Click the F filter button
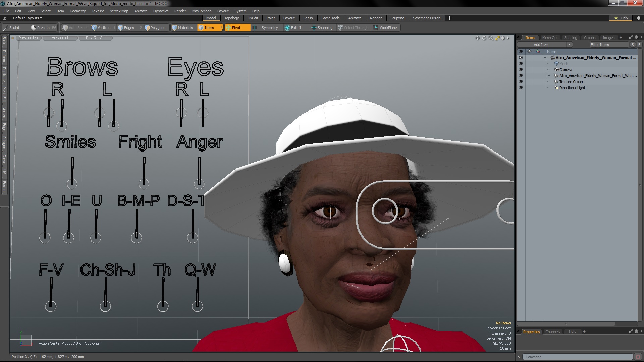 [639, 45]
